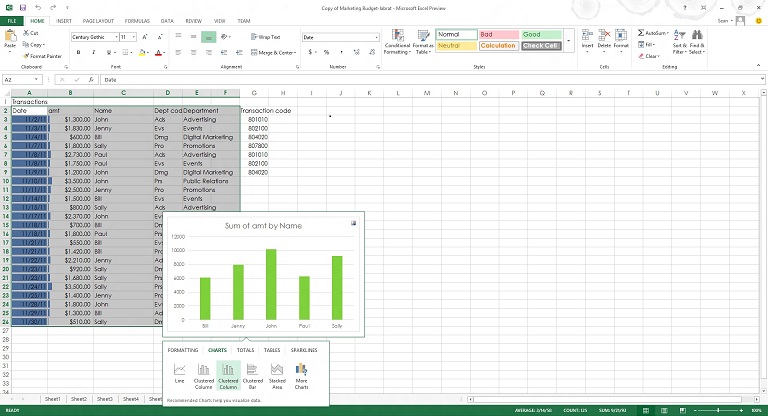Open the AutoSum dropdown
768x416 pixels.
point(668,33)
